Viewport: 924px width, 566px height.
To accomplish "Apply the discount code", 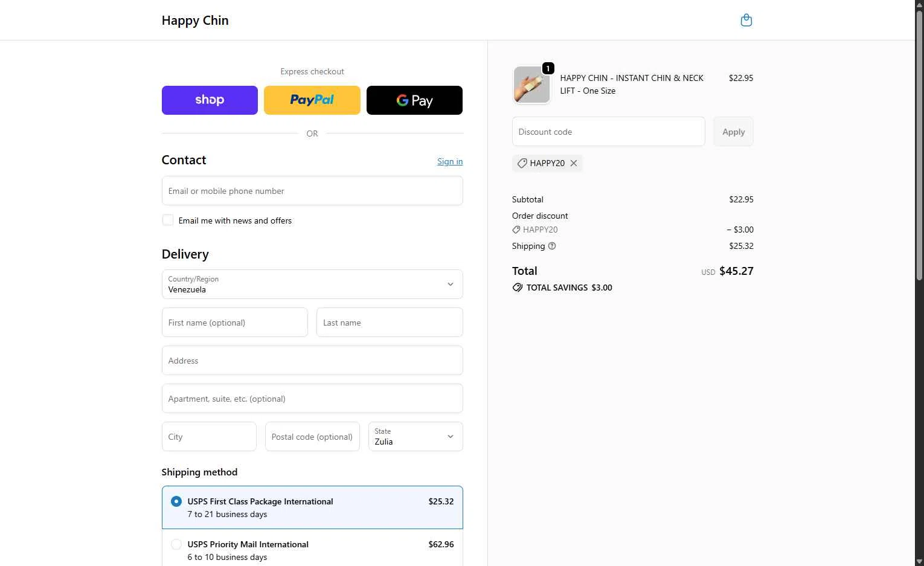I will 734,132.
